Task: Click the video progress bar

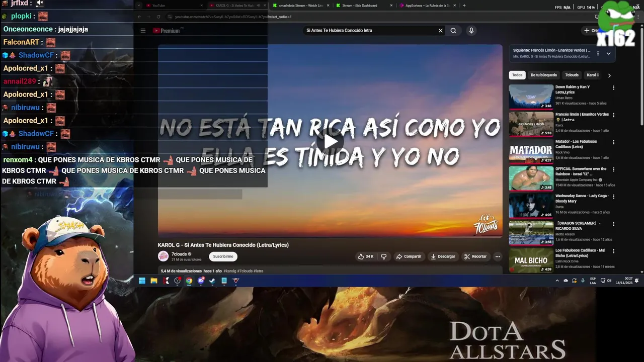Action: pyautogui.click(x=330, y=236)
